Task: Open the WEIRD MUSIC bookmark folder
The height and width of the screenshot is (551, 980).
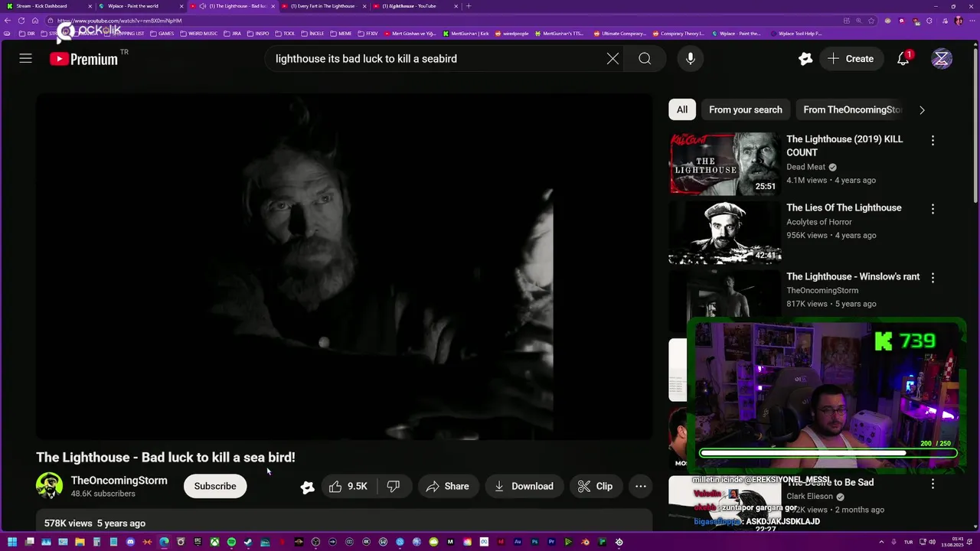Action: tap(199, 34)
